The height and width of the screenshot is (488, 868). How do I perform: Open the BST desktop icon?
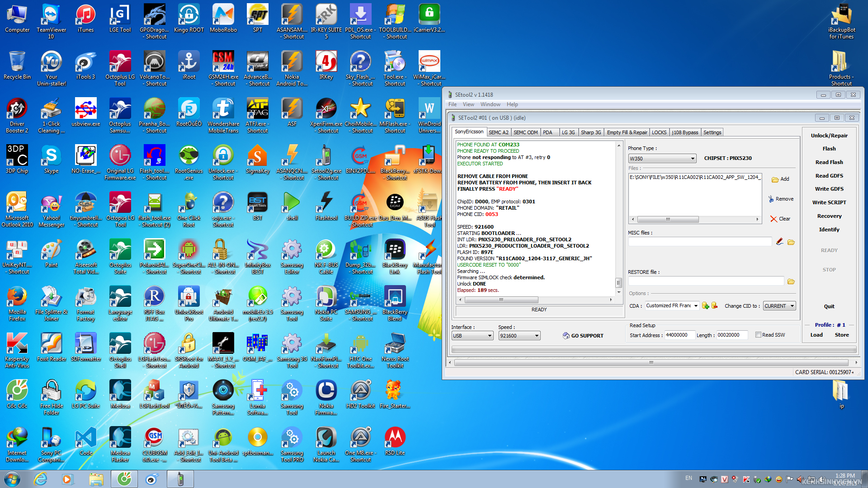[258, 206]
